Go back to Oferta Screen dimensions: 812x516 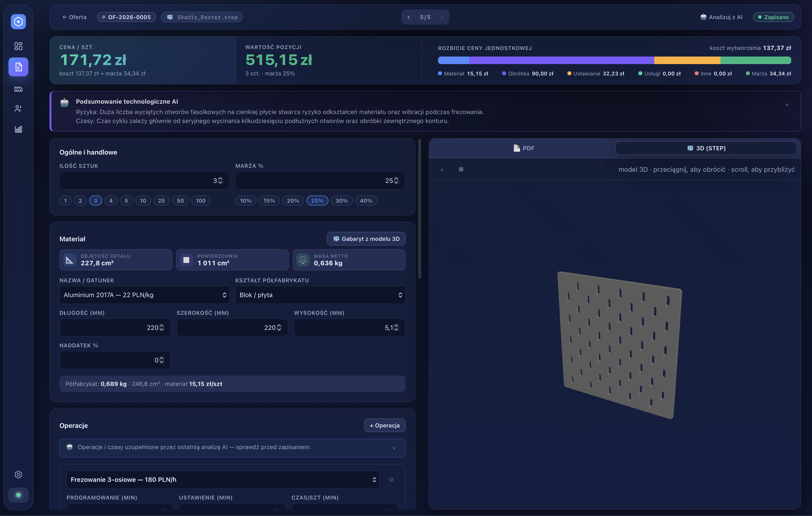(x=75, y=17)
